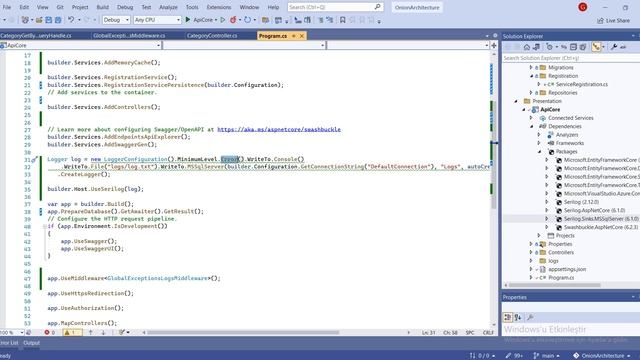Select appsettings.json in Solution Explorer
640x360 pixels.
coord(567,269)
